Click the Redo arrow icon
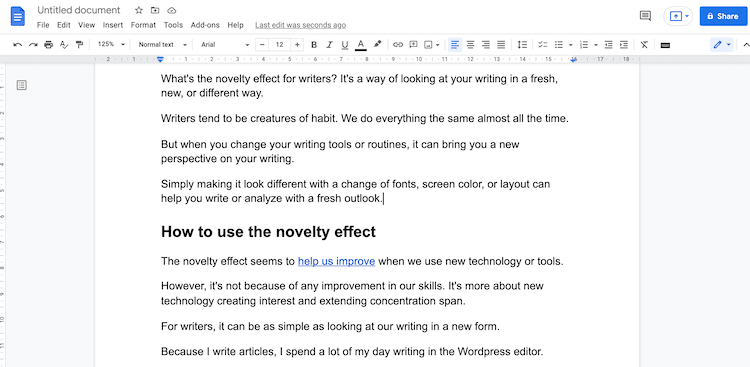750x367 pixels. 33,44
